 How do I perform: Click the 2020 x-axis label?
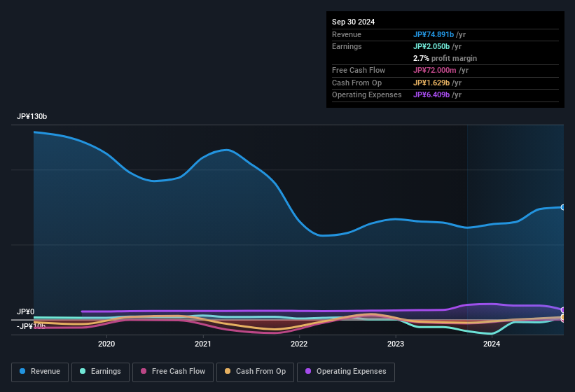106,344
